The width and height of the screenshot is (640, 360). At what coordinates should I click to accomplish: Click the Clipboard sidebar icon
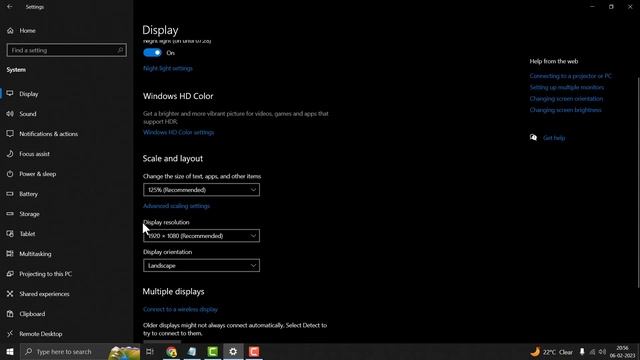pos(10,314)
